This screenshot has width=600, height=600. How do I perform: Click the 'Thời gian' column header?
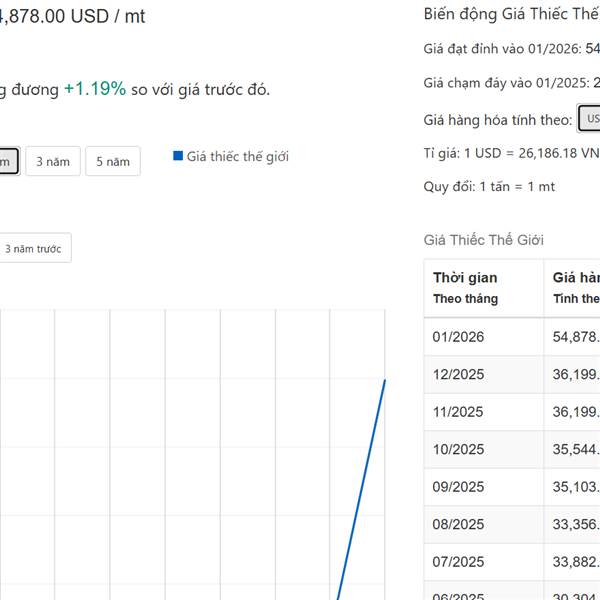[465, 278]
